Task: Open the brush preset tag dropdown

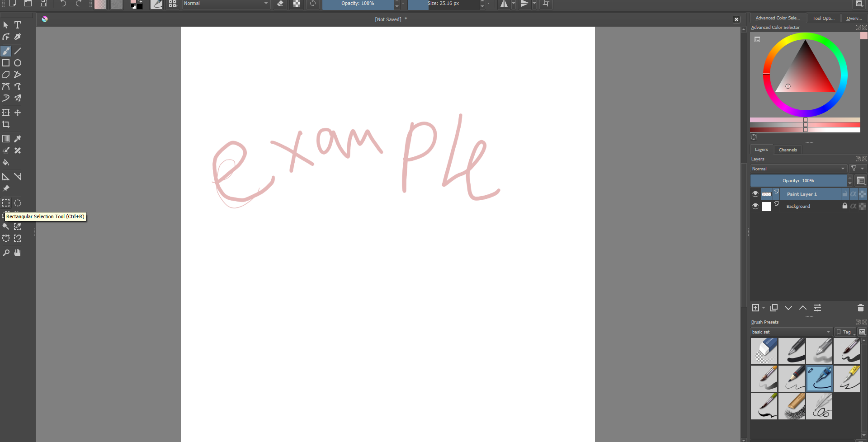Action: click(791, 332)
